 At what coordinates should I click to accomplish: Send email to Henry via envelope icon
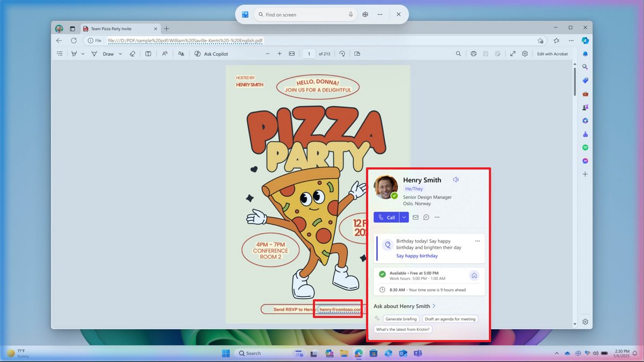(x=415, y=217)
